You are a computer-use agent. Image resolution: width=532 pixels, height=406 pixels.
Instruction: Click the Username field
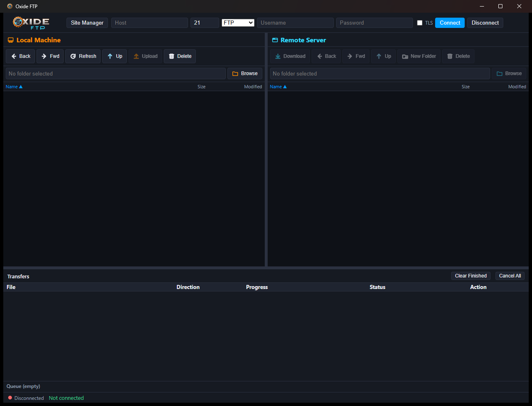pyautogui.click(x=295, y=23)
